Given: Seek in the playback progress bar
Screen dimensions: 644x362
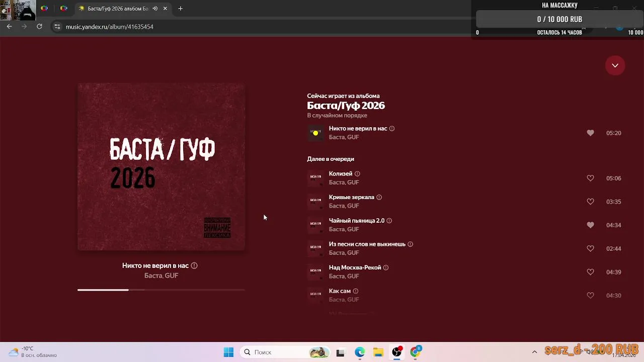Looking at the screenshot, I should [x=161, y=290].
